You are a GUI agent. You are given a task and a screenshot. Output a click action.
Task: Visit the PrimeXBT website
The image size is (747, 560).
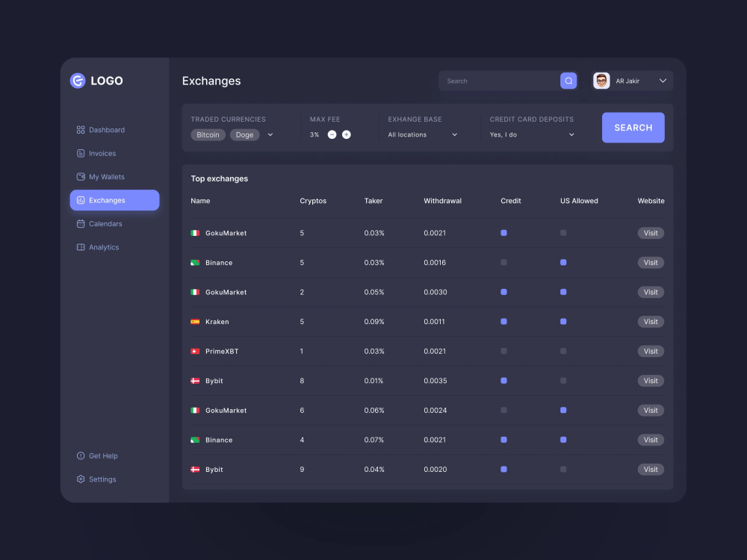(x=651, y=352)
